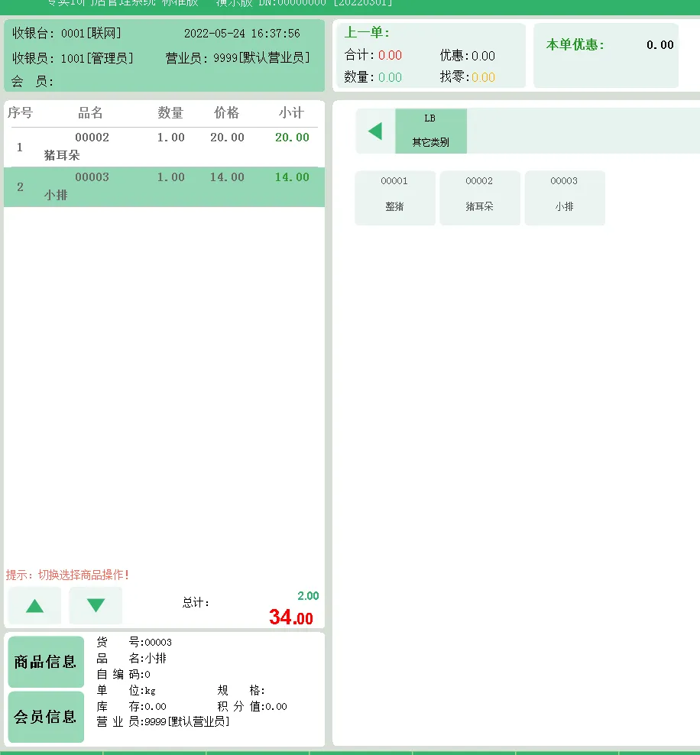Add product 00001 整猪 to the order
The height and width of the screenshot is (755, 700).
(394, 198)
